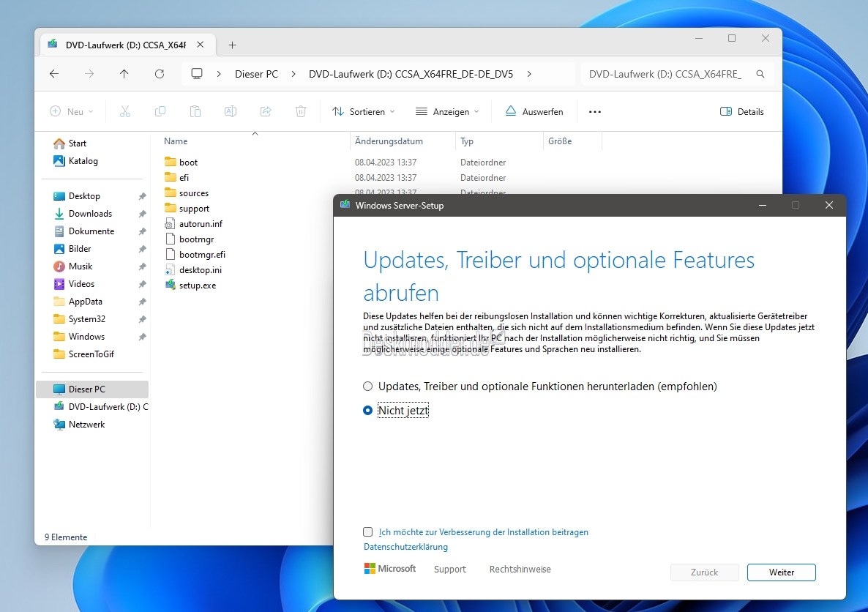
Task: Select DVD-Laufwerk (D:) in the navigation pane
Action: 100,406
